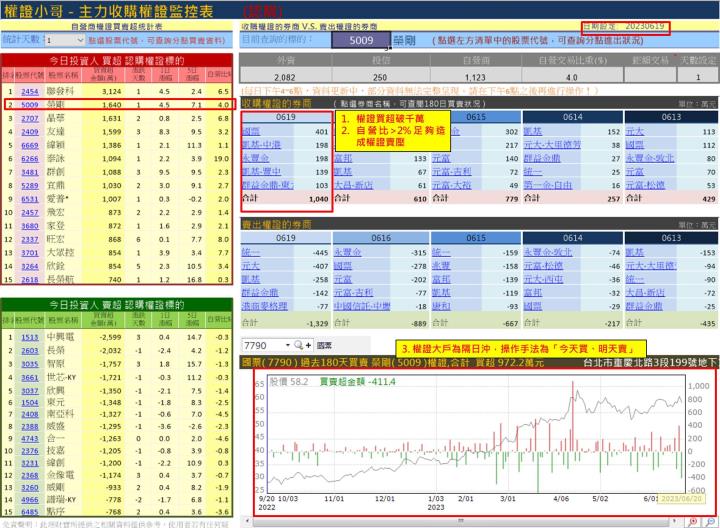Open stock code 5289 link
Image resolution: width=720 pixels, height=528 pixels.
coord(29,185)
